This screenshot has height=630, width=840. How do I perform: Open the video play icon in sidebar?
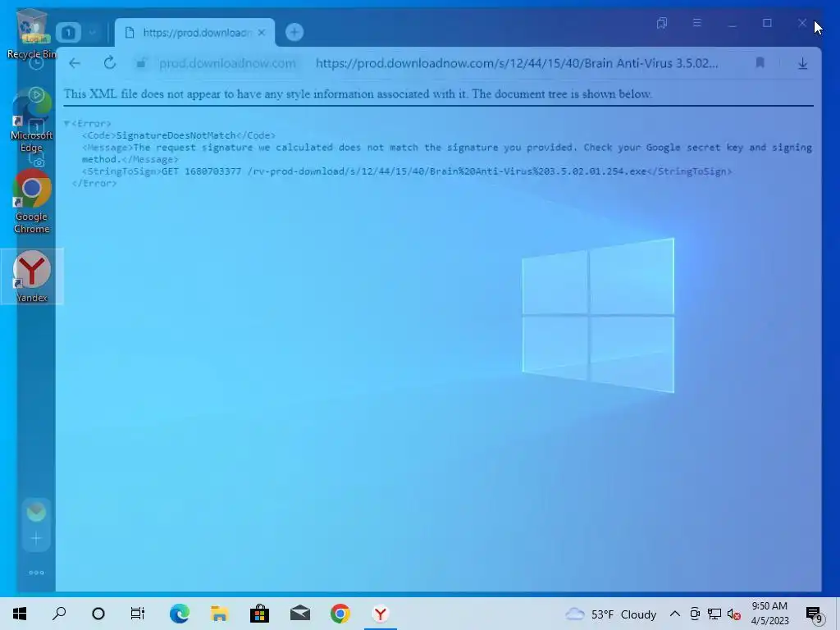point(36,95)
